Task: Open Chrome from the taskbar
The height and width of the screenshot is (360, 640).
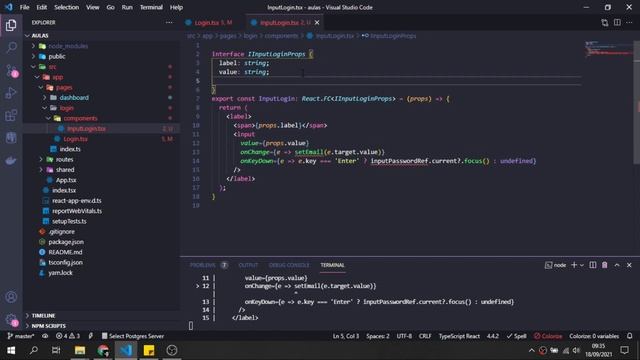Action: 103,350
